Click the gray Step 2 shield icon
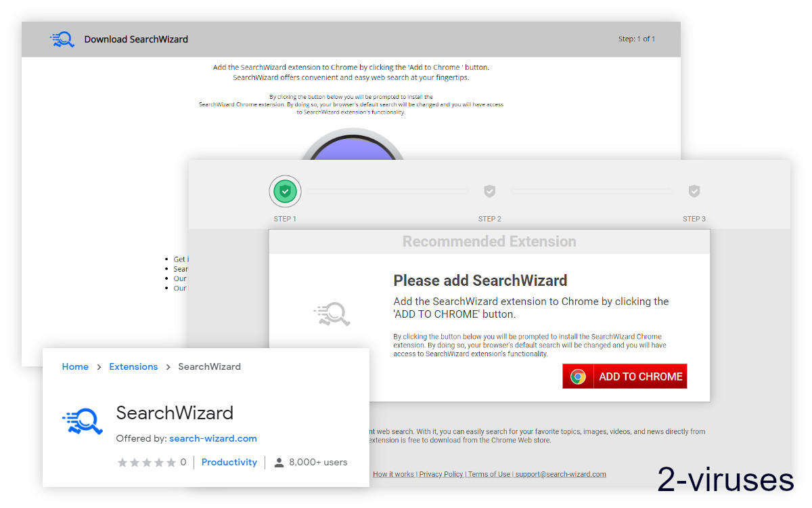The width and height of the screenshot is (812, 508). coord(489,191)
